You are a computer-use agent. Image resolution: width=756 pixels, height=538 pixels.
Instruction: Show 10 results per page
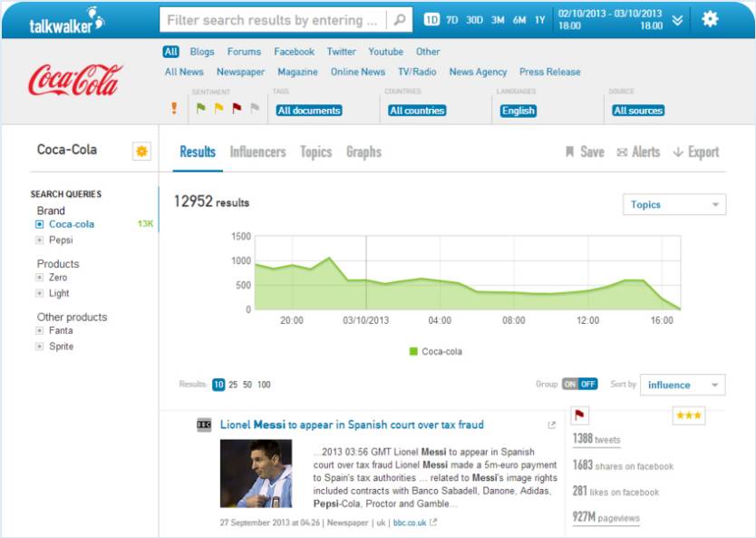(x=218, y=385)
